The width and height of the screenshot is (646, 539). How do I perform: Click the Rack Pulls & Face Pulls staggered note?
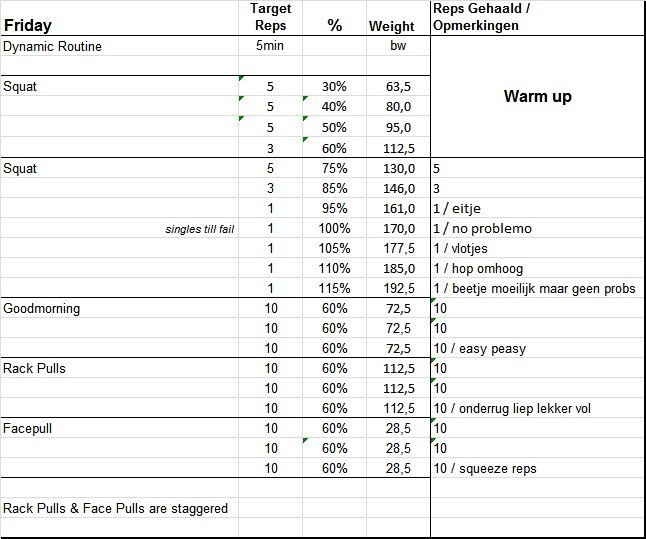115,508
